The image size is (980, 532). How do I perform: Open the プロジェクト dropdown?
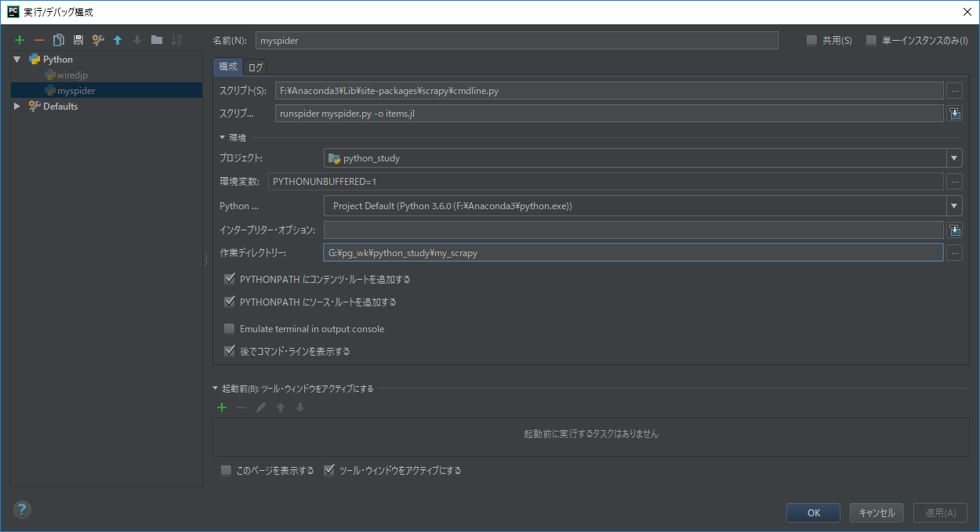[x=954, y=157]
